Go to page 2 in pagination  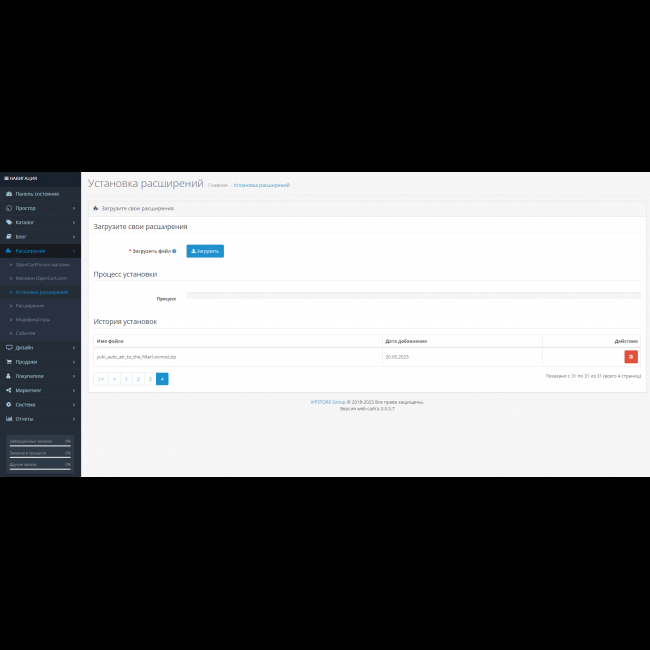coord(138,379)
